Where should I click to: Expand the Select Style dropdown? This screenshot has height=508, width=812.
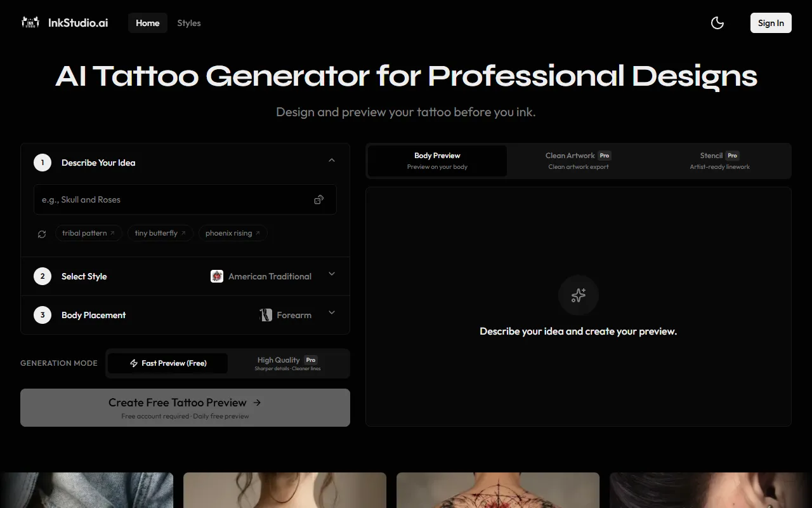tap(331, 274)
